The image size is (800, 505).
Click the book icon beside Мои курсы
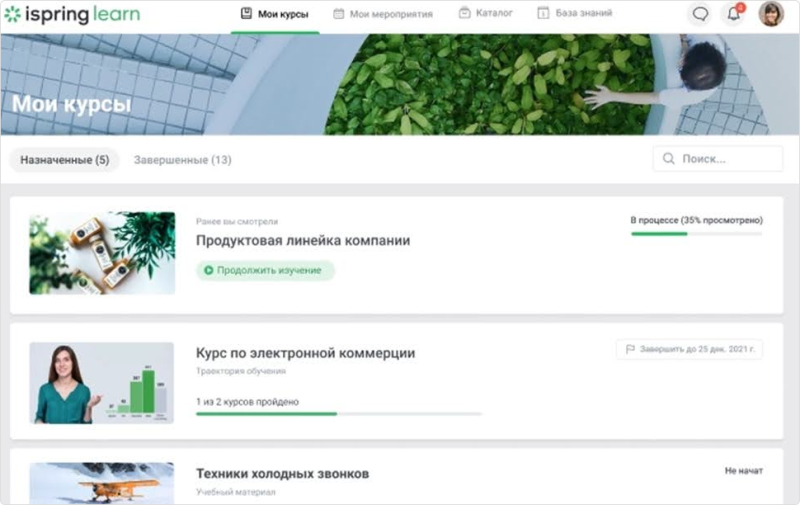point(246,13)
